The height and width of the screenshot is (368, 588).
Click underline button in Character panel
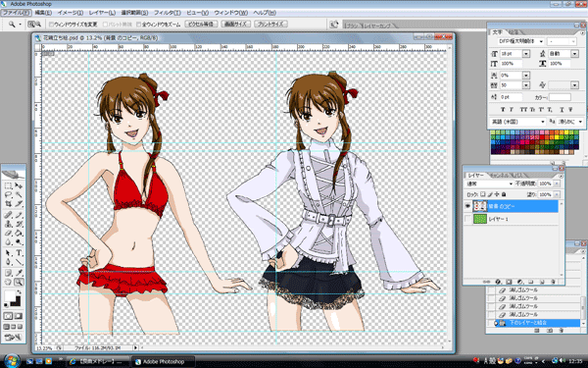(562, 110)
